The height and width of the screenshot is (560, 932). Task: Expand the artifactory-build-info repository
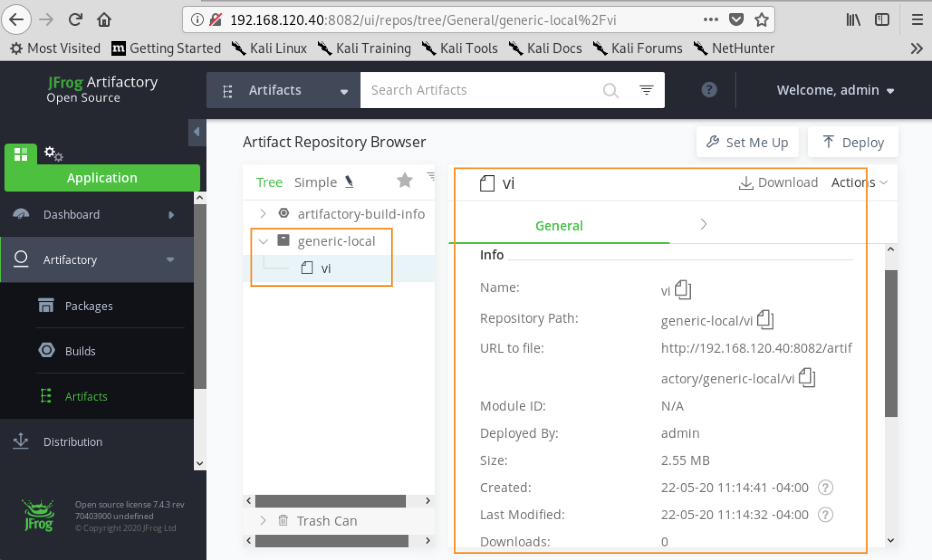(x=263, y=214)
